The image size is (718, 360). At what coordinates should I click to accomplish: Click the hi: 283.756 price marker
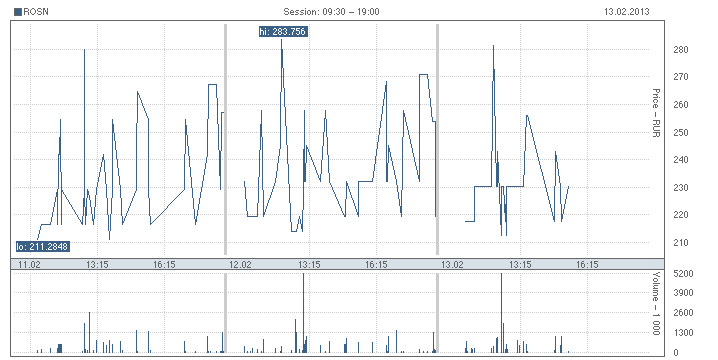coord(283,32)
